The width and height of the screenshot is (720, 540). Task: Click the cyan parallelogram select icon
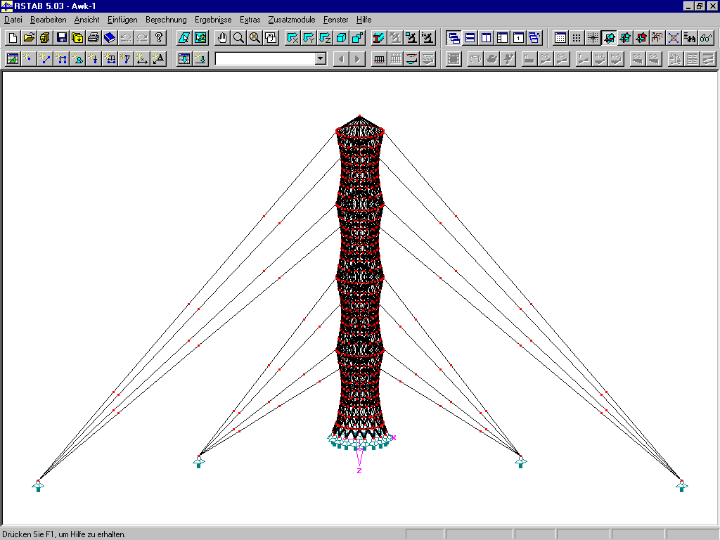184,38
